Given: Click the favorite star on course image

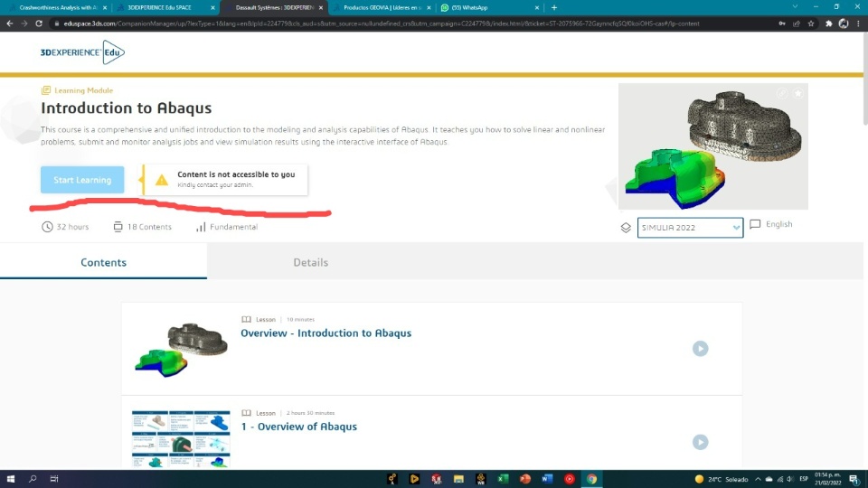Looking at the screenshot, I should point(797,93).
